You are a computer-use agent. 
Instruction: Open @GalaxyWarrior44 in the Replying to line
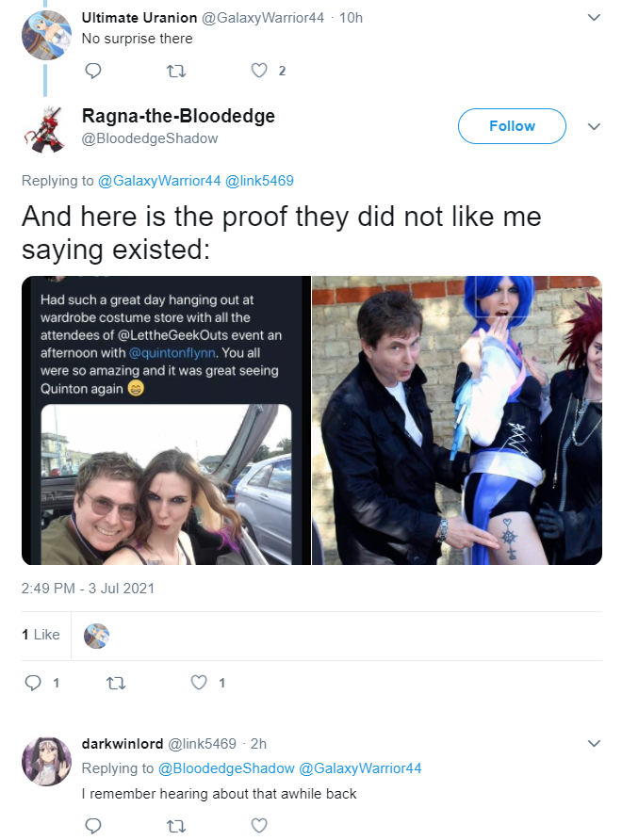tap(159, 181)
